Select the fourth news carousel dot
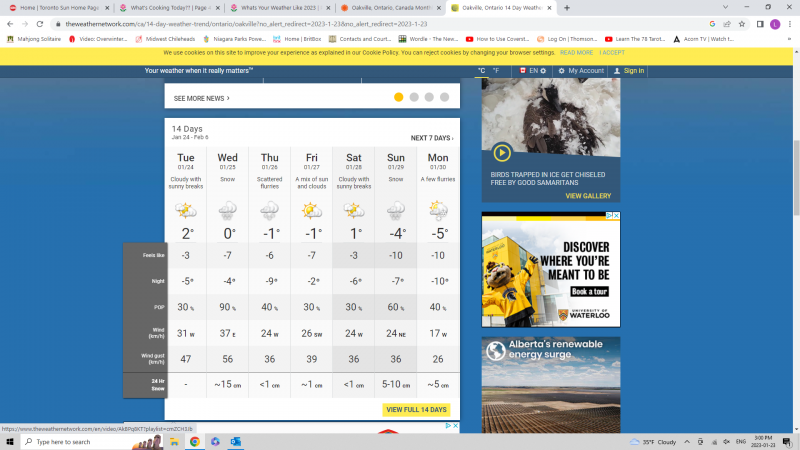 (444, 97)
